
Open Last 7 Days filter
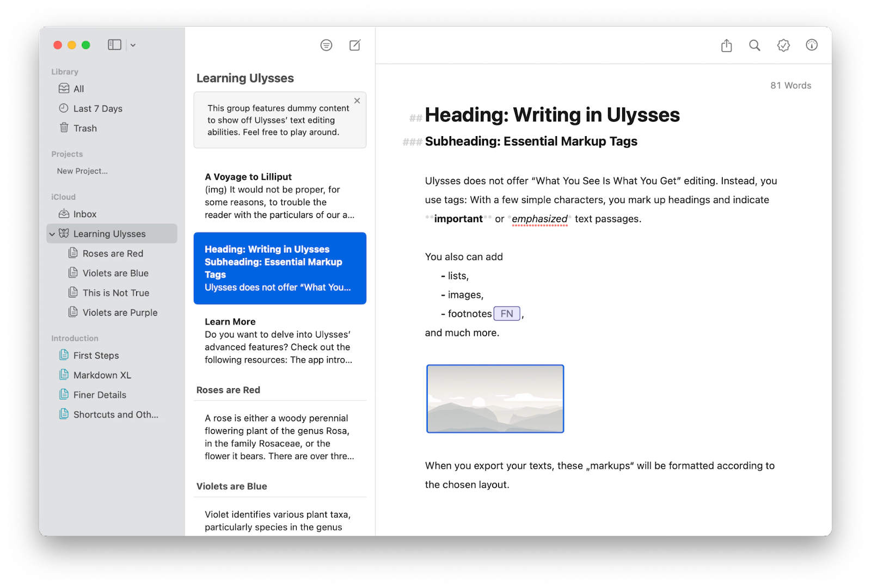pyautogui.click(x=112, y=108)
